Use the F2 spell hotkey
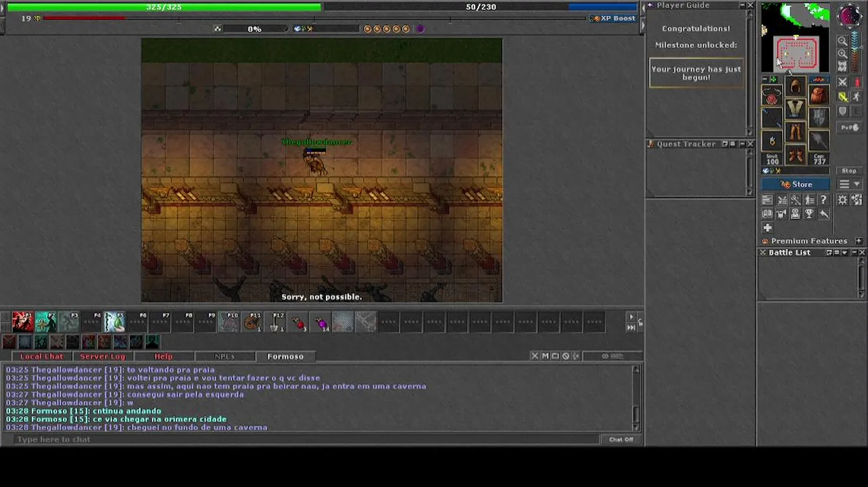Image resolution: width=868 pixels, height=487 pixels. point(45,321)
